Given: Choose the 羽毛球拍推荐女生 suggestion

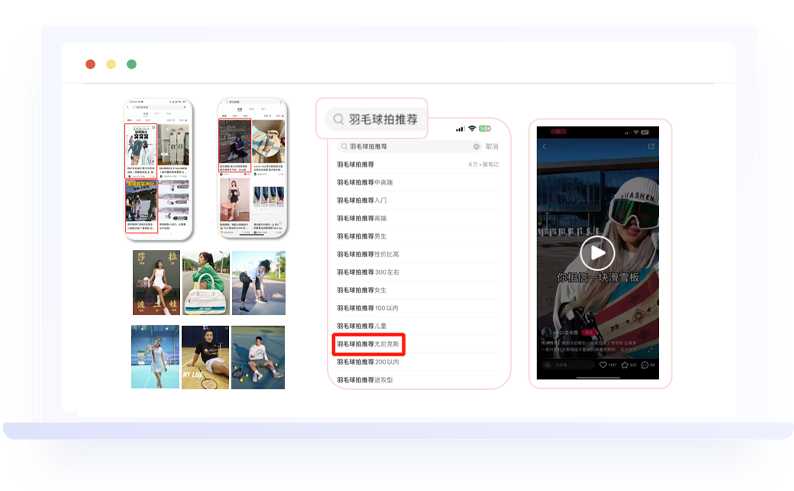Looking at the screenshot, I should (x=361, y=290).
